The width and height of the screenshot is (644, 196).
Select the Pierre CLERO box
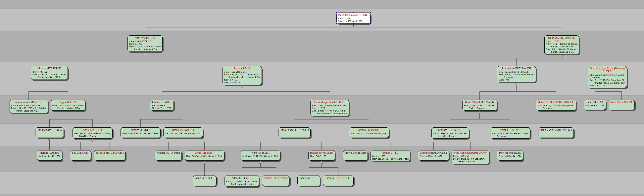[595, 105]
